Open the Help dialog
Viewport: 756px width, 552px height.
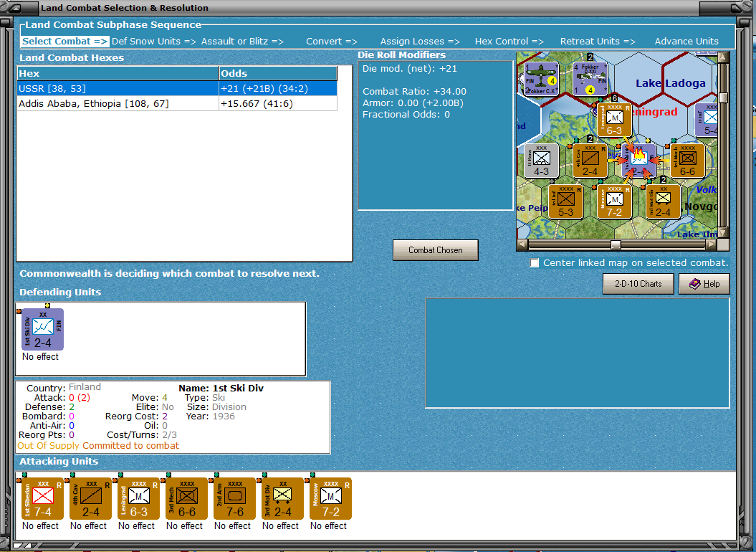click(704, 283)
